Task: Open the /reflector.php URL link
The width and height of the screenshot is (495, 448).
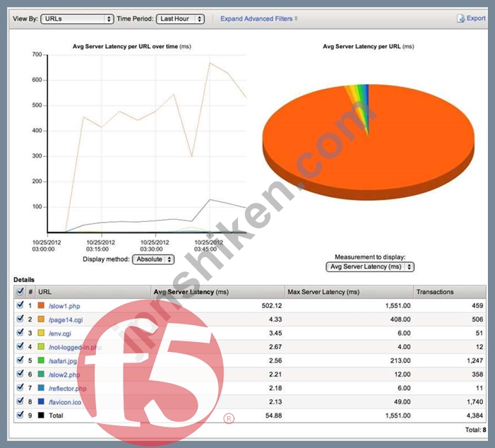Action: pyautogui.click(x=68, y=389)
